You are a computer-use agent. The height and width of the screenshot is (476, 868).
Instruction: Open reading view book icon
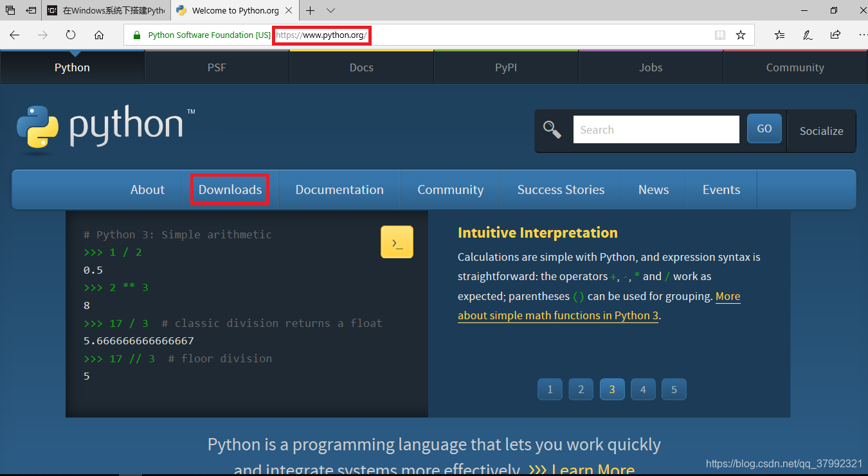tap(720, 35)
